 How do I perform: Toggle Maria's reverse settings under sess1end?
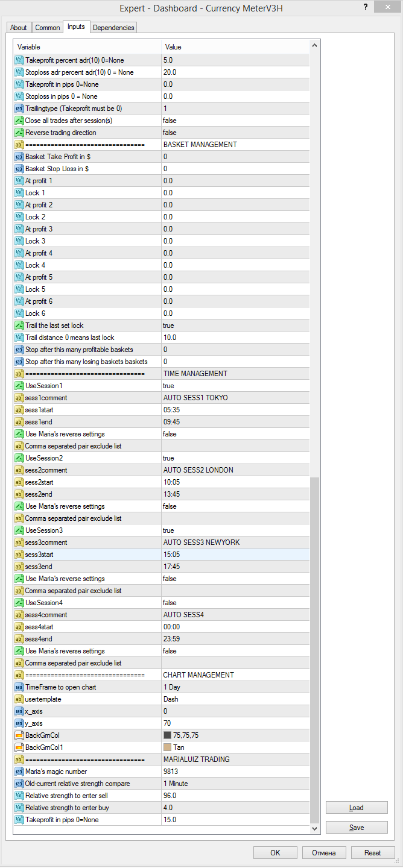(235, 434)
